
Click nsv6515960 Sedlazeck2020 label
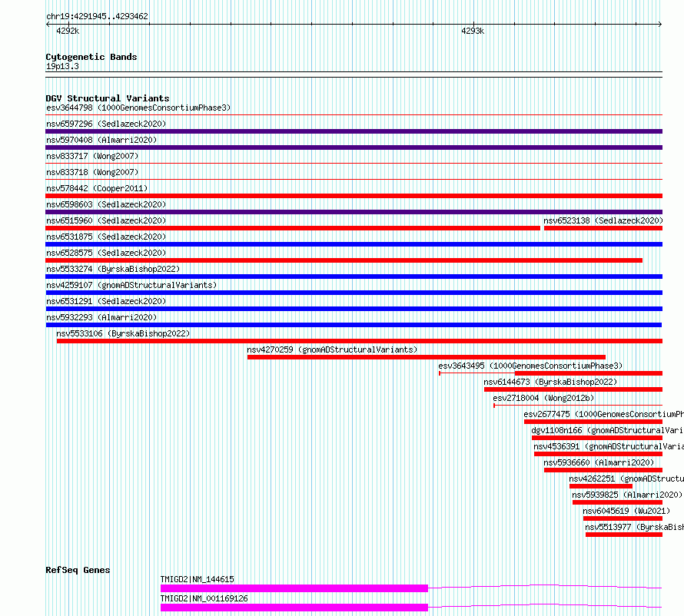(106, 220)
